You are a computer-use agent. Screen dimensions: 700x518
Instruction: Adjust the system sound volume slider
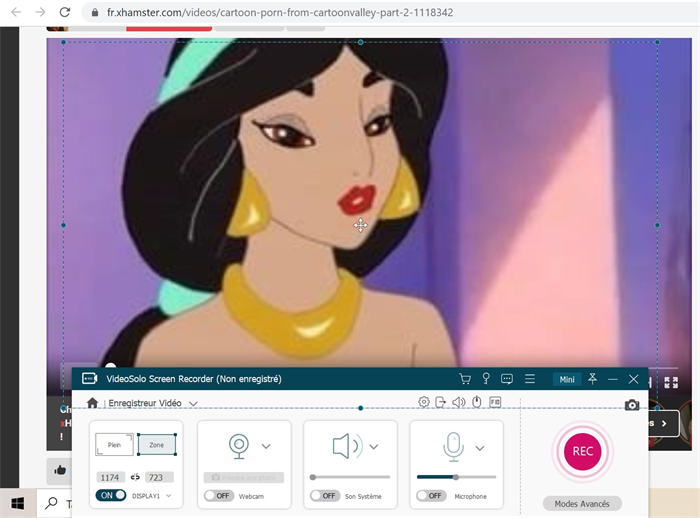click(350, 477)
